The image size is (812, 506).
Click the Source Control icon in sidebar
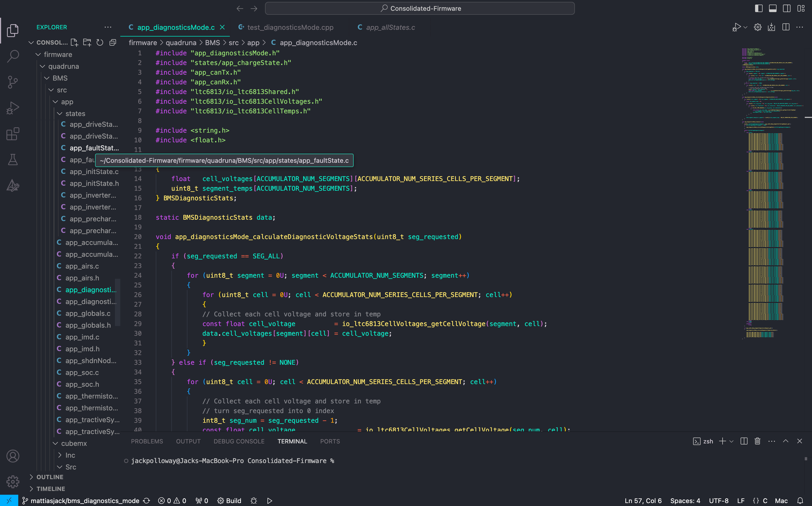tap(13, 81)
